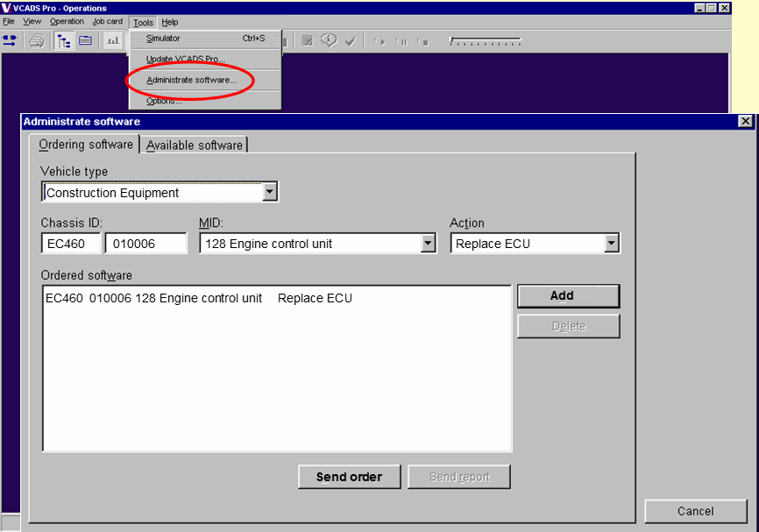Image resolution: width=759 pixels, height=532 pixels.
Task: Click the notes pad toolbar icon
Action: coord(308,40)
